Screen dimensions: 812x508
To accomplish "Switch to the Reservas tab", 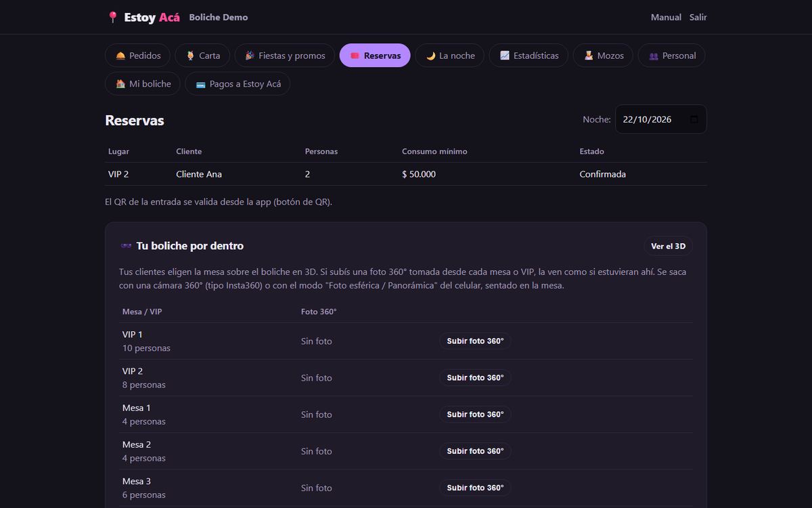I will pos(375,56).
